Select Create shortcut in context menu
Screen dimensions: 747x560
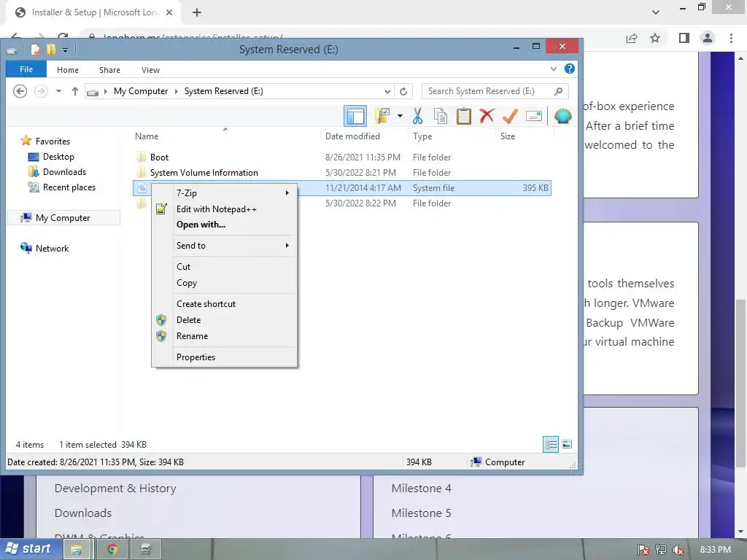click(x=225, y=304)
